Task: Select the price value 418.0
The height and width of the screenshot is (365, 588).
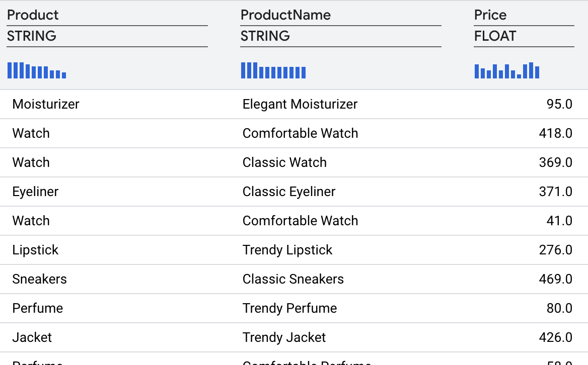Action: point(555,133)
